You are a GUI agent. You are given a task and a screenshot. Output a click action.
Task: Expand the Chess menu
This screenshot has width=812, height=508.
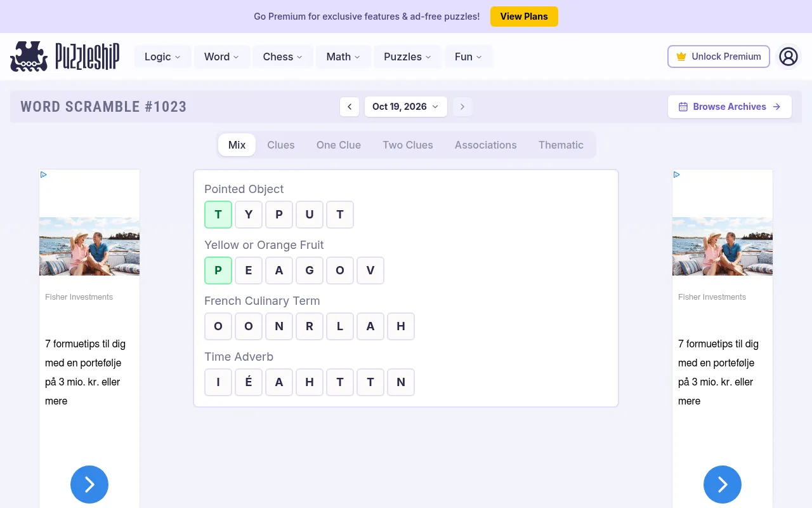coord(283,57)
